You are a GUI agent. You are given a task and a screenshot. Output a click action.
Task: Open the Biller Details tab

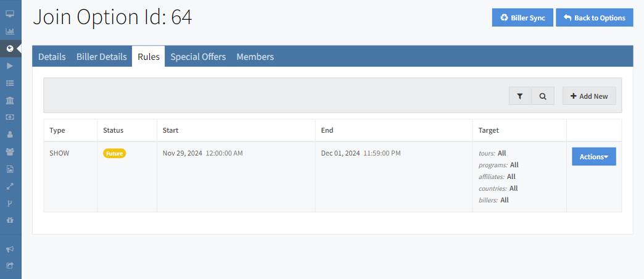pyautogui.click(x=102, y=57)
